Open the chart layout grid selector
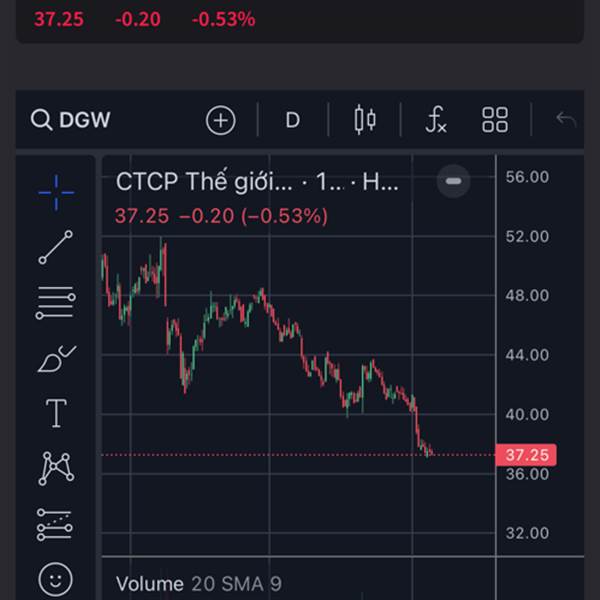The image size is (600, 600). (495, 121)
